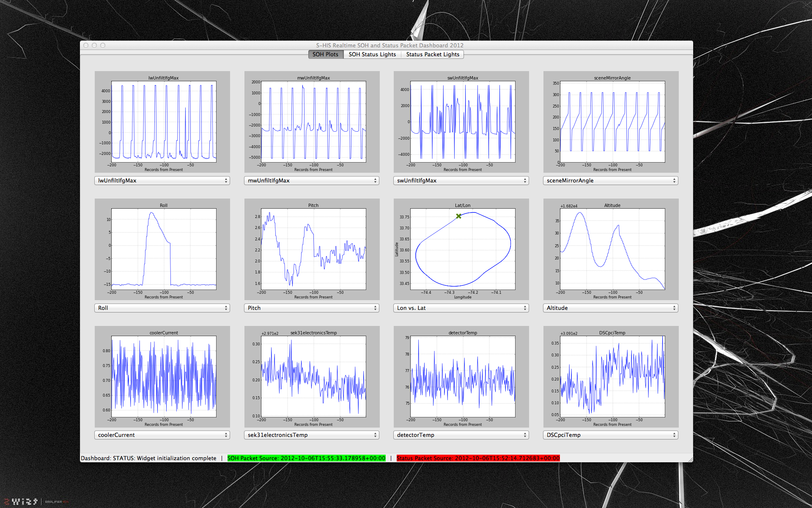Click the green SOH Packet Source status

[x=306, y=458]
